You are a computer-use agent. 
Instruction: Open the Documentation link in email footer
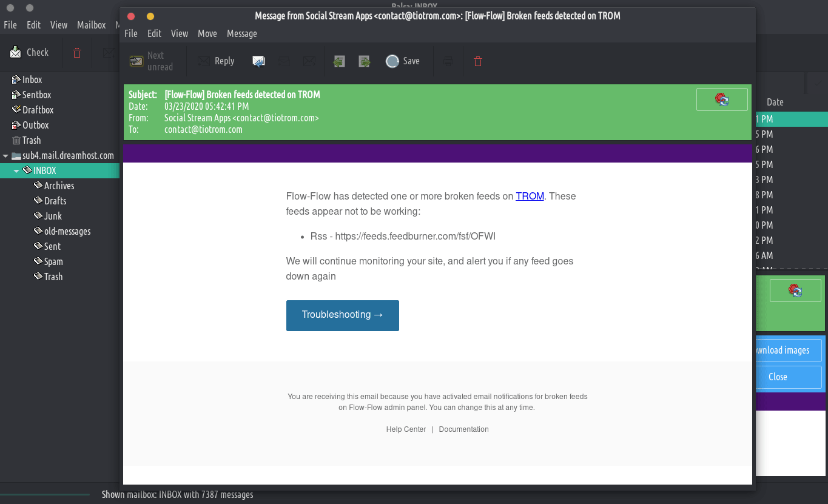pos(463,429)
